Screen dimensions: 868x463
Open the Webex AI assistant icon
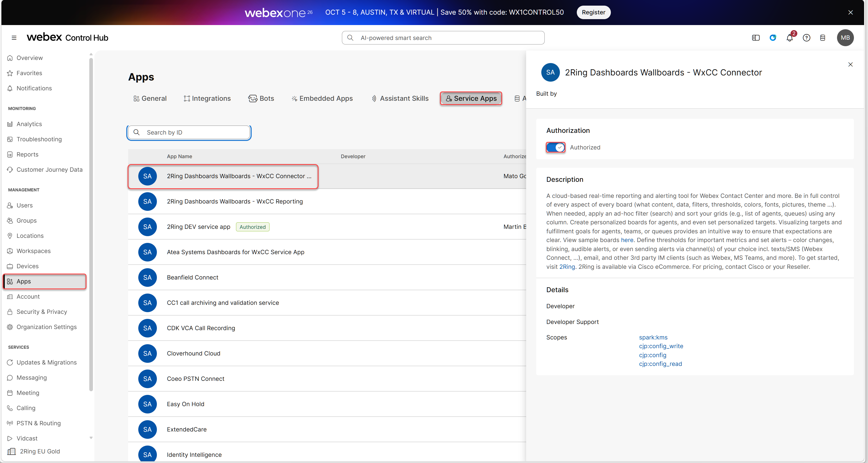click(773, 38)
